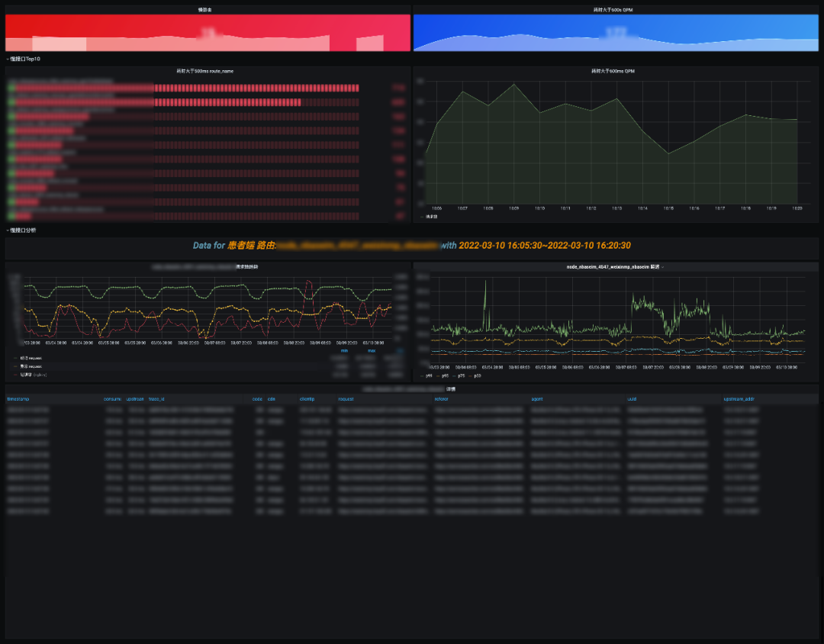Toggle the p99 series in legend
Viewport: 824px width, 644px height.
(427, 375)
